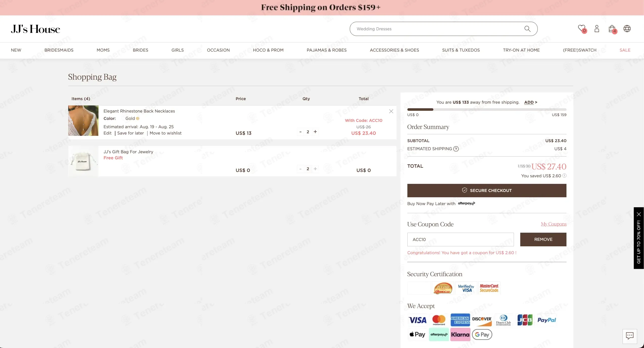Click the JJ's Gift Bag For Jewelry title
Screen dimensions: 644x348
[128, 152]
